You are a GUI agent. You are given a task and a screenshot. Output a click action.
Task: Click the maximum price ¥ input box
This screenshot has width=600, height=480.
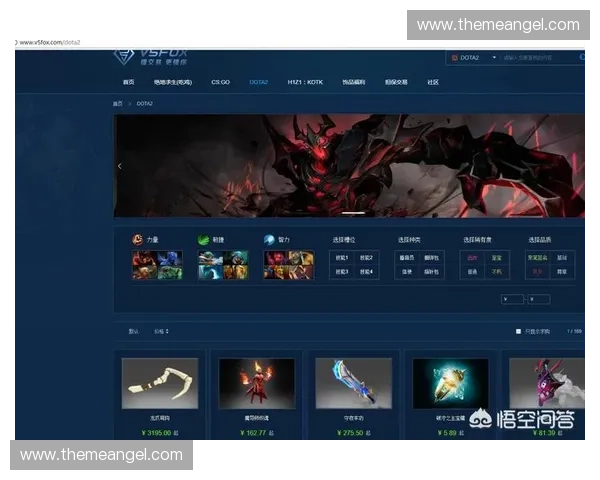point(539,299)
